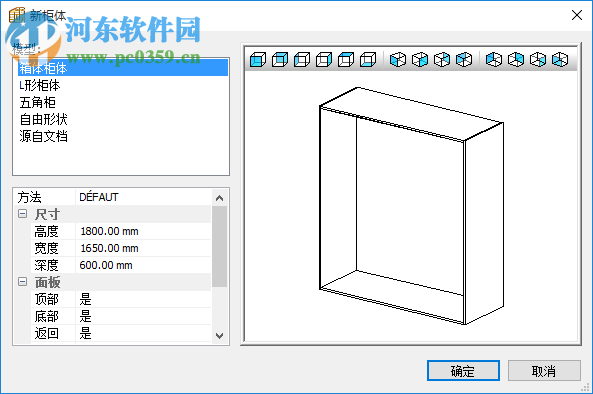Choose third isometric view in rightmost icon group
Image resolution: width=593 pixels, height=394 pixels.
[x=538, y=60]
